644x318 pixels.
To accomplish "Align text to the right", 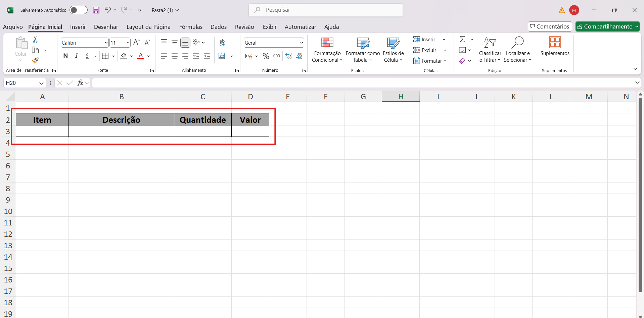I will pyautogui.click(x=185, y=56).
